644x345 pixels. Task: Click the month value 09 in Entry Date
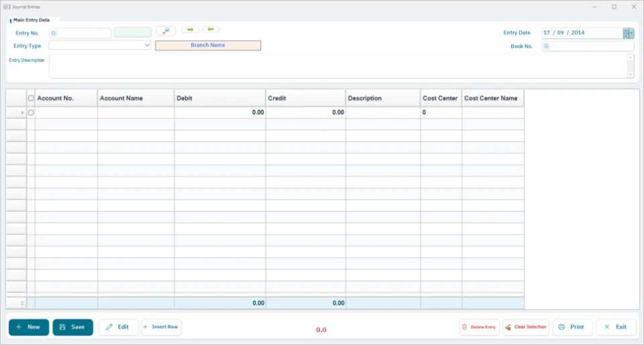click(x=560, y=33)
